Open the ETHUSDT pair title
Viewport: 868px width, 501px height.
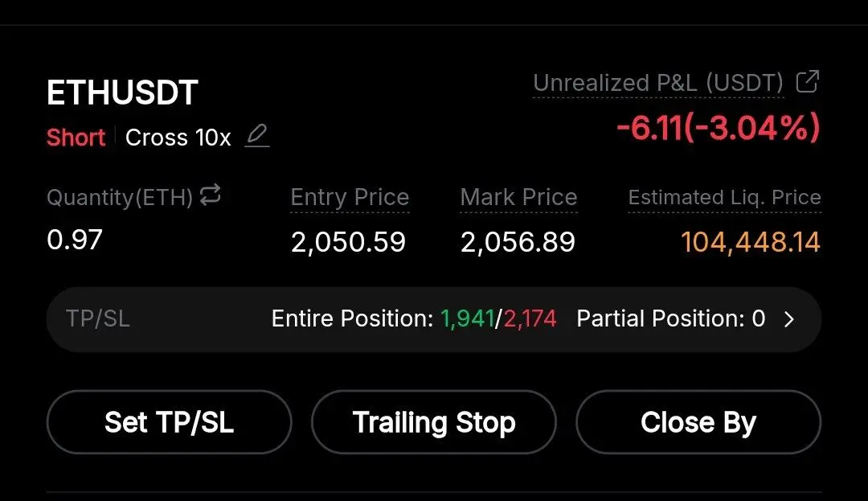122,92
